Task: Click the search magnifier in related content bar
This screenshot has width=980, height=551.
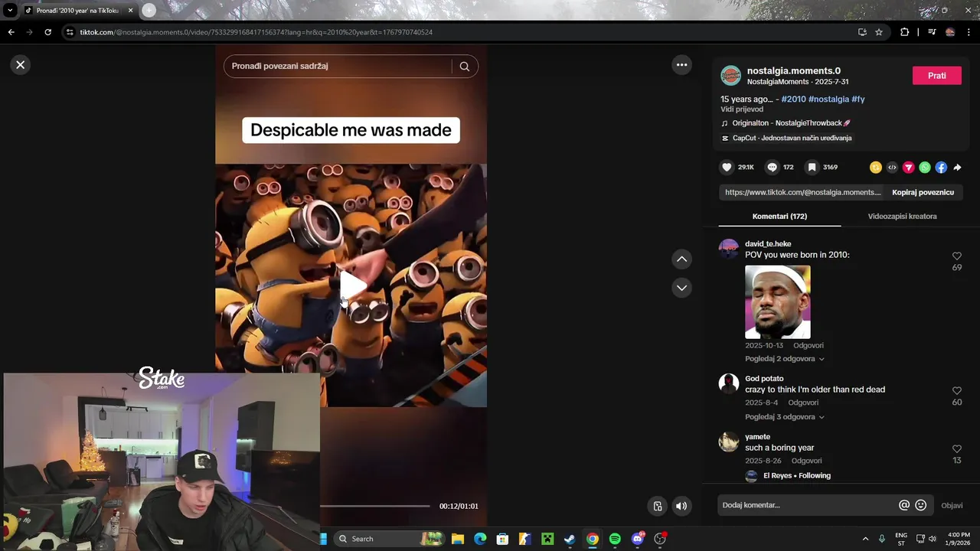Action: tap(465, 67)
